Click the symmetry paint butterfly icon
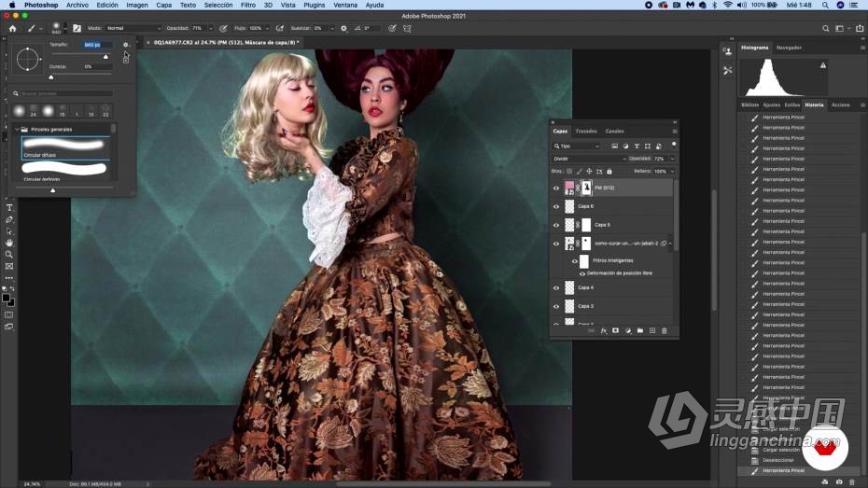The height and width of the screenshot is (488, 868). pyautogui.click(x=407, y=28)
